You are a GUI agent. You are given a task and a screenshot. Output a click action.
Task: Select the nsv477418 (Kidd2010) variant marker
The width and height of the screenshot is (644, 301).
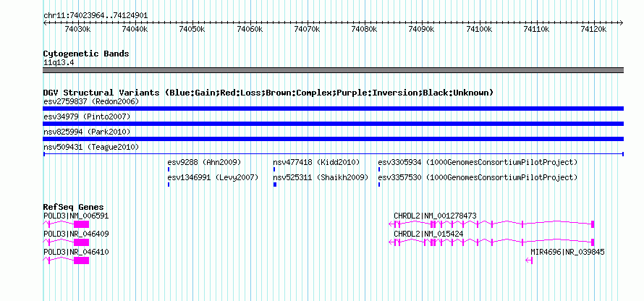tap(274, 169)
